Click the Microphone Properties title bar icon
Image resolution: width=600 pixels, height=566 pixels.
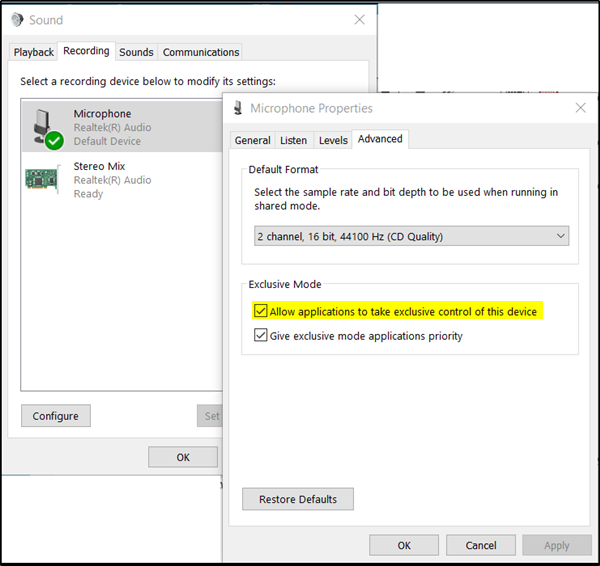(x=238, y=108)
